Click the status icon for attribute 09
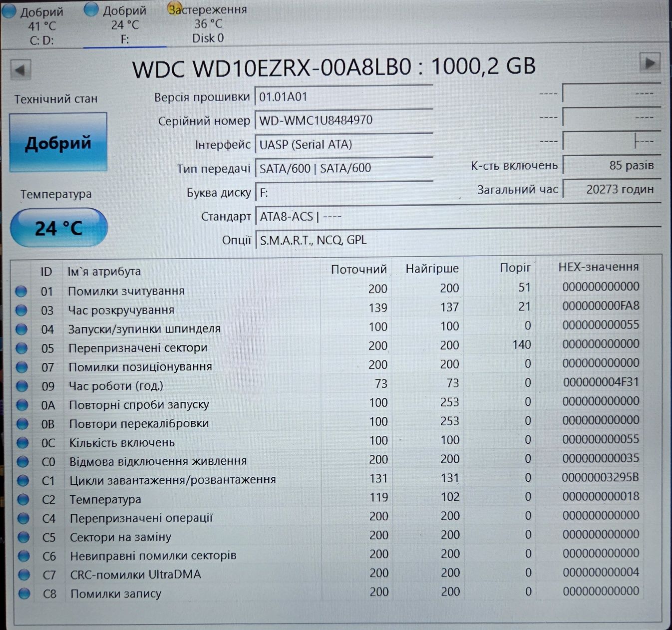Screen dimensions: 672x630 pyautogui.click(x=22, y=386)
